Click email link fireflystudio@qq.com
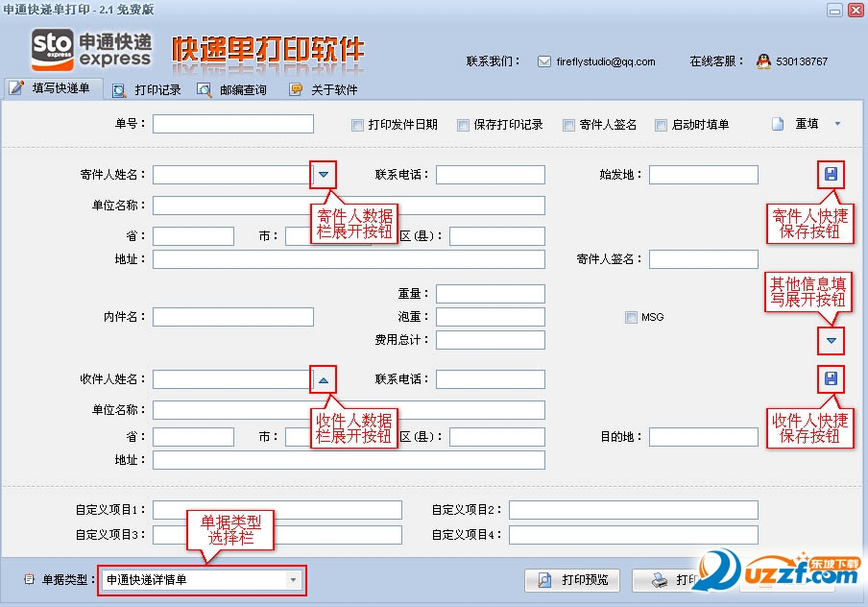 tap(606, 61)
